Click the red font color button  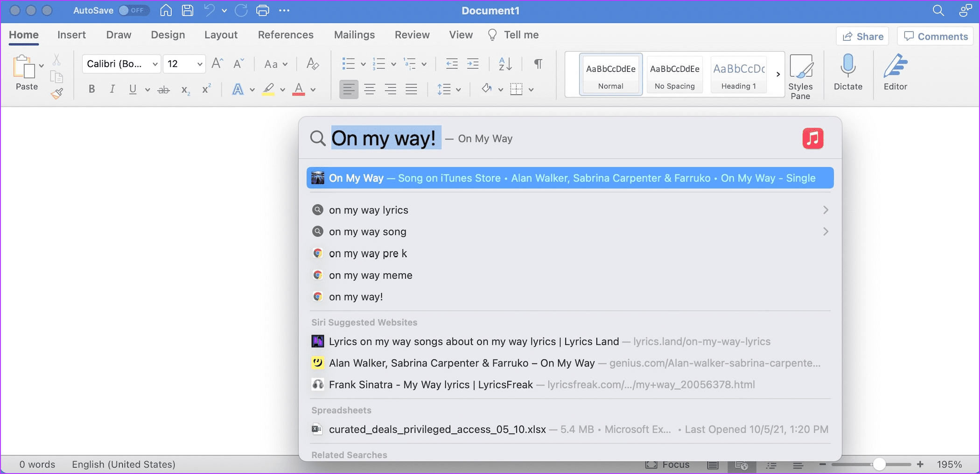click(299, 89)
